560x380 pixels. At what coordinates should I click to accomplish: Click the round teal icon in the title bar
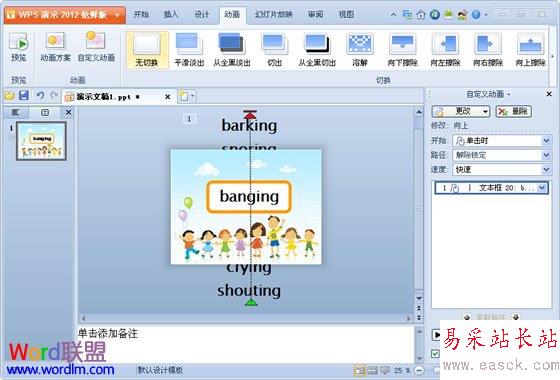click(x=435, y=15)
